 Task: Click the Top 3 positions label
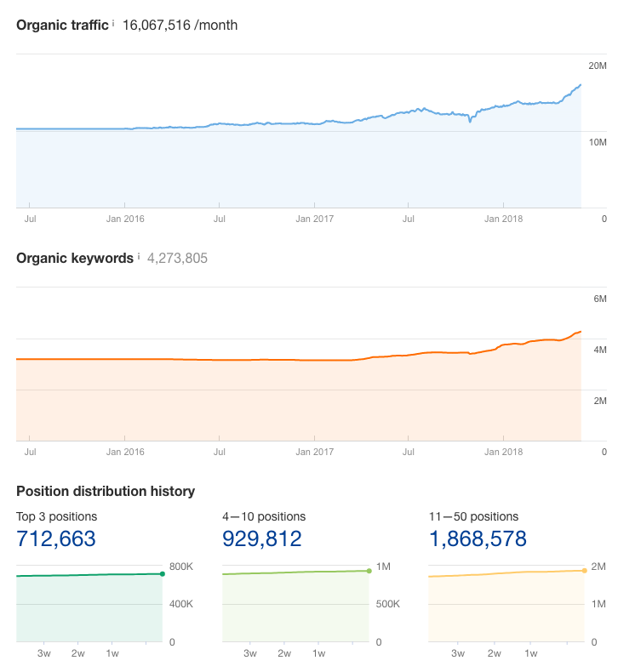[x=57, y=516]
